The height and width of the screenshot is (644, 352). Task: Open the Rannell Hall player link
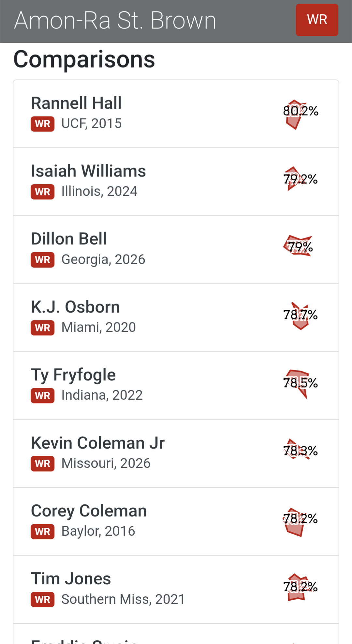(76, 103)
